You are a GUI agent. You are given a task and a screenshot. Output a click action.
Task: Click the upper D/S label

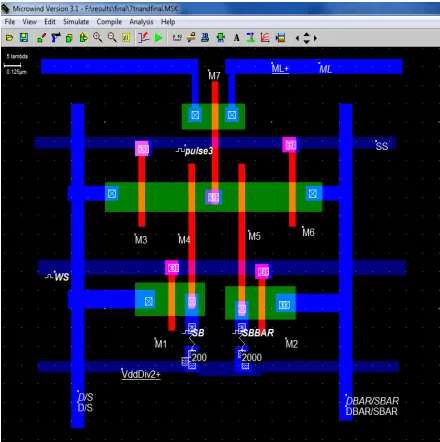tap(85, 397)
